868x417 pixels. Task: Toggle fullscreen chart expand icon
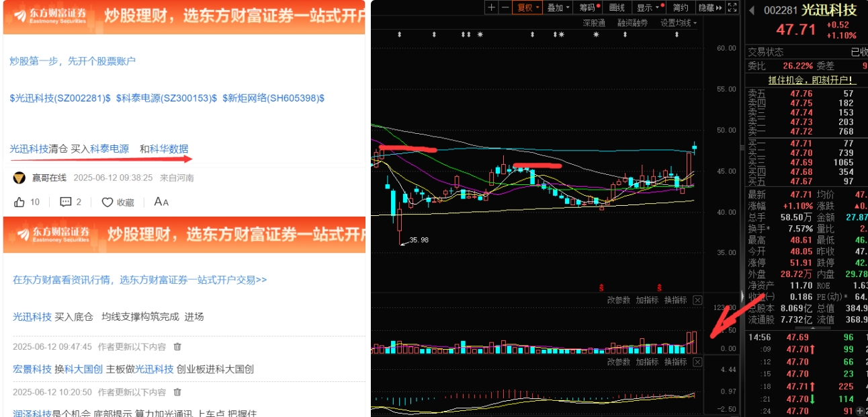(732, 7)
